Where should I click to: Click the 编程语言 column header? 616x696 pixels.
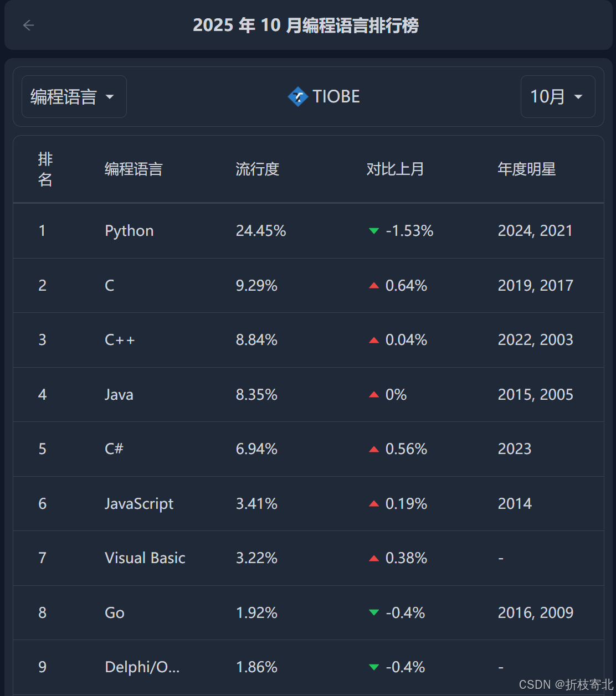pos(134,169)
